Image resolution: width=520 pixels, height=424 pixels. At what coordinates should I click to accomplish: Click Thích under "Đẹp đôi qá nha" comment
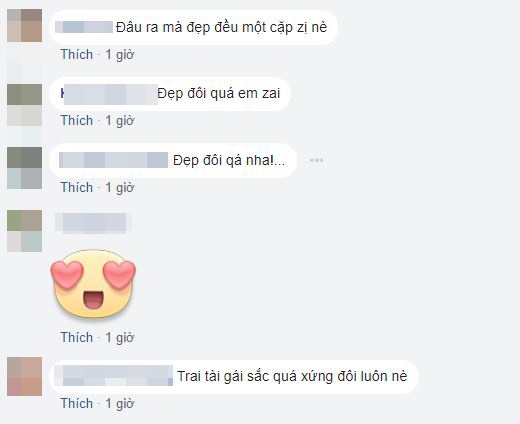point(77,187)
